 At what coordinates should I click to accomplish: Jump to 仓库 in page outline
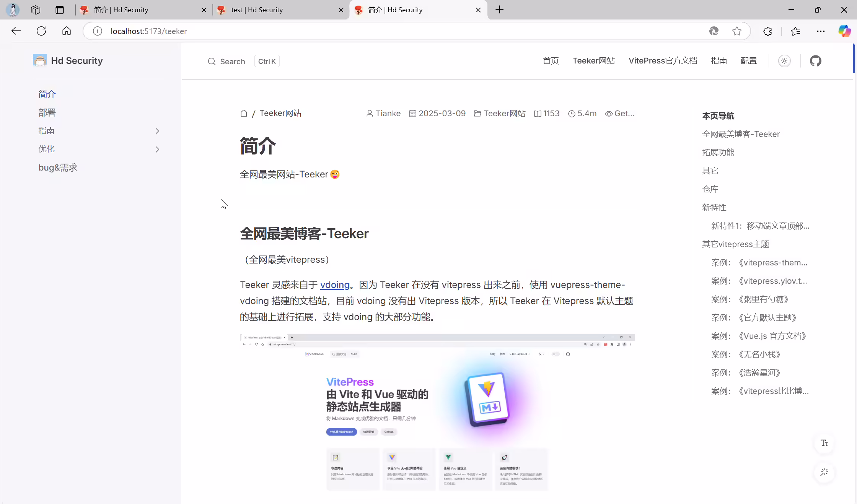[x=710, y=189]
